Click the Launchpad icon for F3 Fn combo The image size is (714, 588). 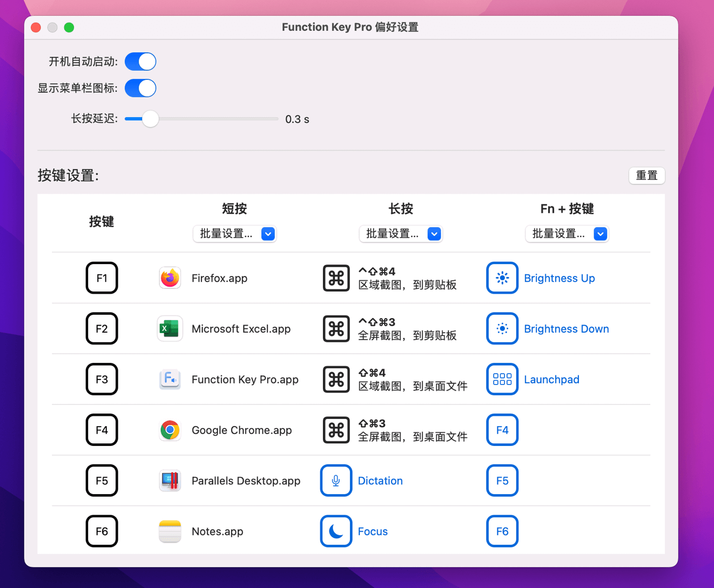(502, 379)
